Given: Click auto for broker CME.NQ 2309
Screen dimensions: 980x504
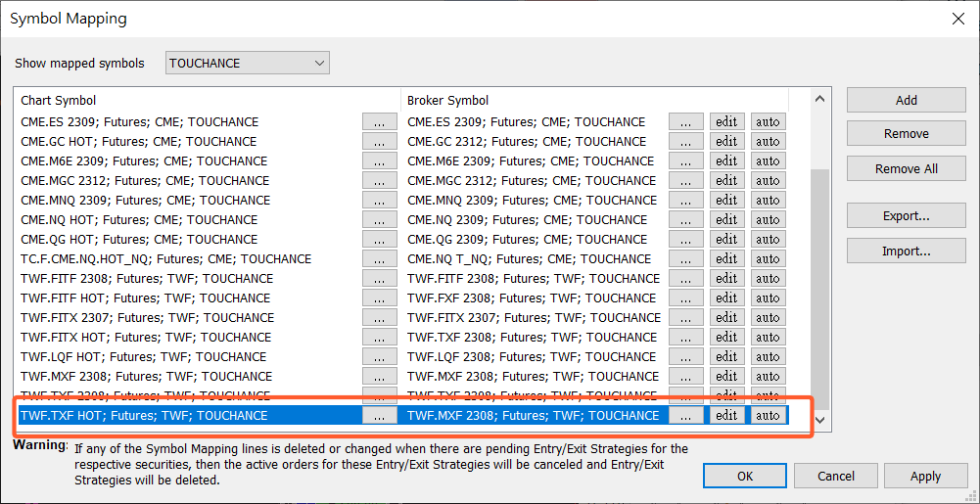Looking at the screenshot, I should point(769,220).
